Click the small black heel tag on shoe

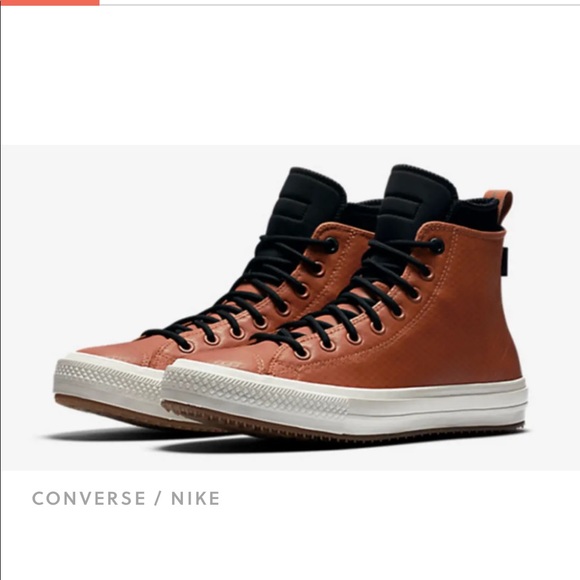(505, 256)
